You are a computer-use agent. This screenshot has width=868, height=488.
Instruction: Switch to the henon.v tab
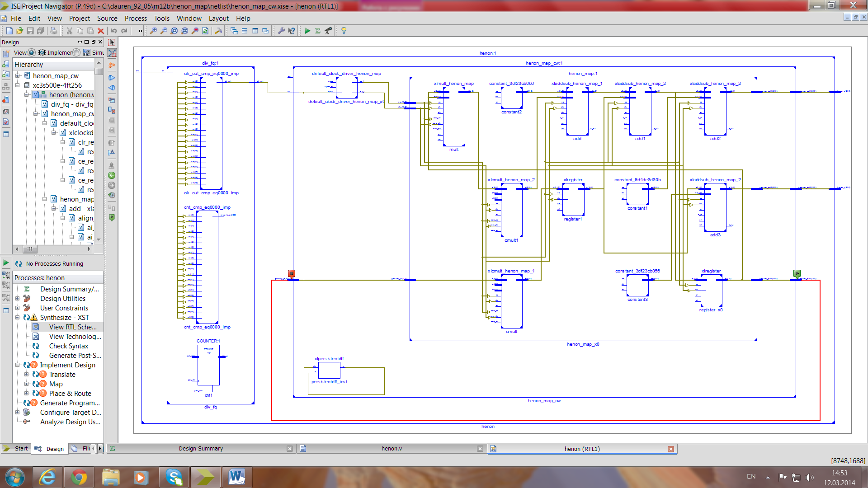click(392, 449)
